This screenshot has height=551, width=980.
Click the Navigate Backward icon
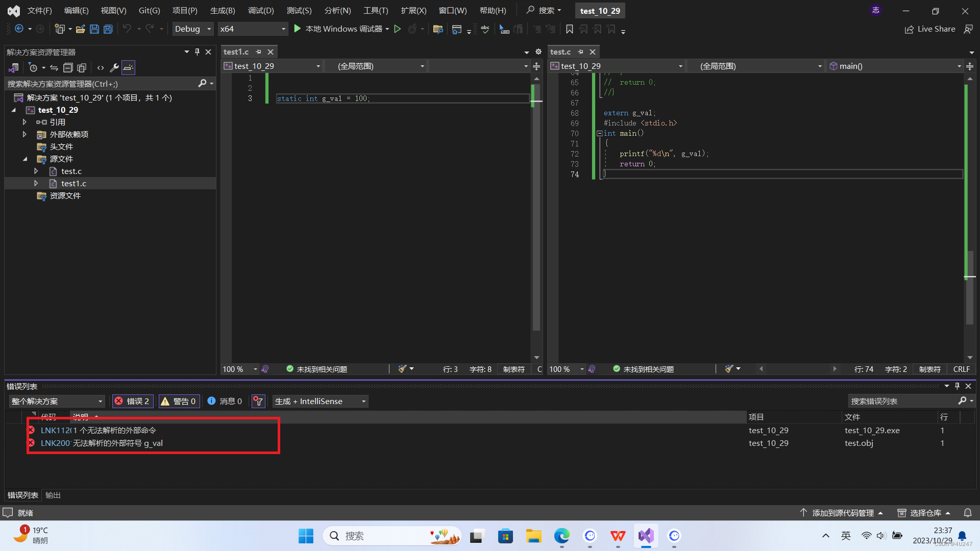(19, 29)
